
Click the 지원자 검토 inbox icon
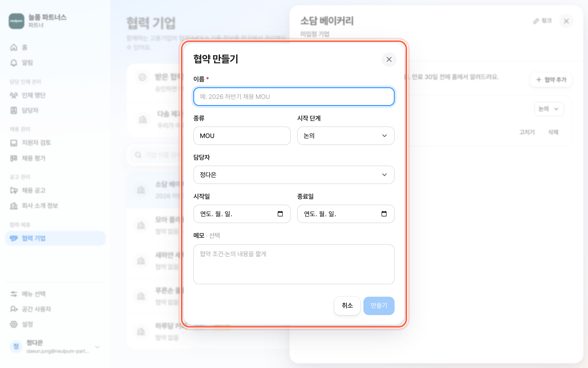click(14, 143)
